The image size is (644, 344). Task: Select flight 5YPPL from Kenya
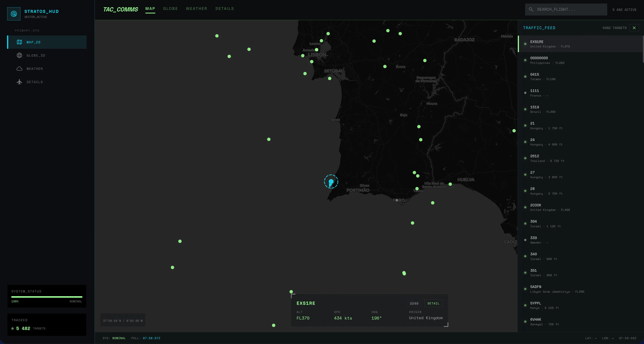coord(580,306)
